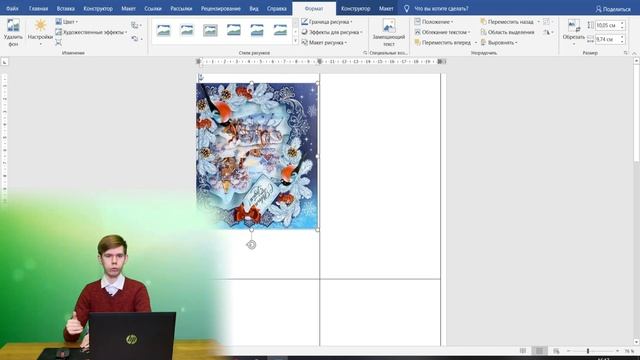Viewport: 640px width, 360px height.
Task: Select the inserted winter bullfinch picture
Action: pyautogui.click(x=257, y=156)
